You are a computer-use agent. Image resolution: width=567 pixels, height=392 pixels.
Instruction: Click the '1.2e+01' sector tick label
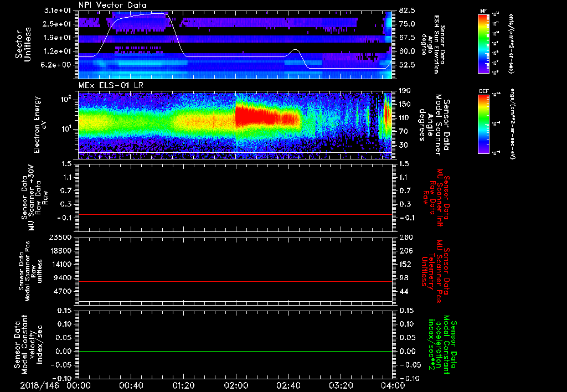pyautogui.click(x=58, y=51)
